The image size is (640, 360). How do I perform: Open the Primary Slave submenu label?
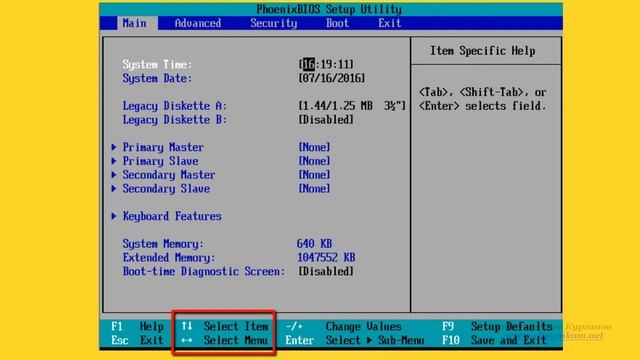click(160, 161)
